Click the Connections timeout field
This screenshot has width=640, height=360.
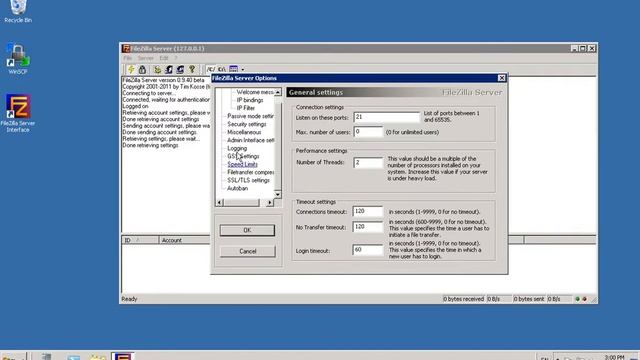point(368,211)
